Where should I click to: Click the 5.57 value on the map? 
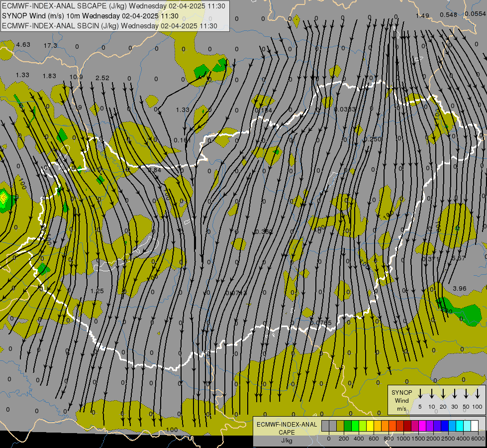click(x=459, y=258)
